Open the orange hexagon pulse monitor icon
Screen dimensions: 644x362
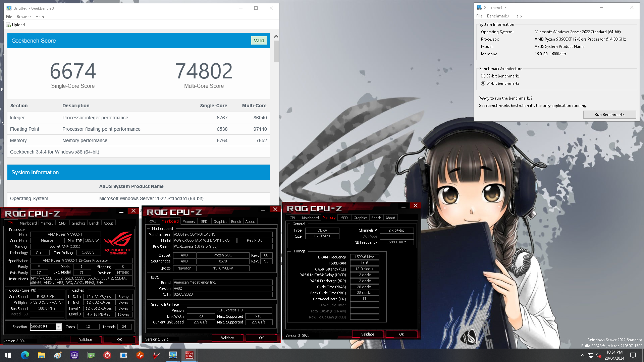[x=140, y=355]
